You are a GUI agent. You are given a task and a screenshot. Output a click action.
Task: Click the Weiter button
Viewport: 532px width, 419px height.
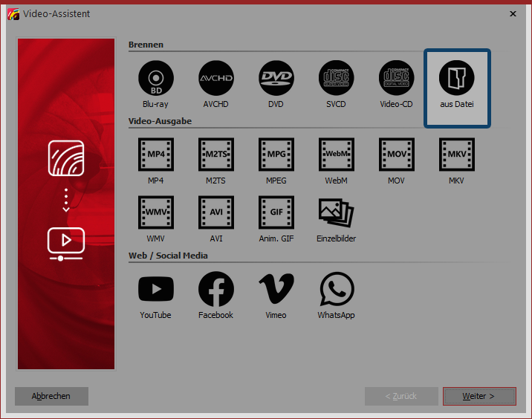click(479, 396)
